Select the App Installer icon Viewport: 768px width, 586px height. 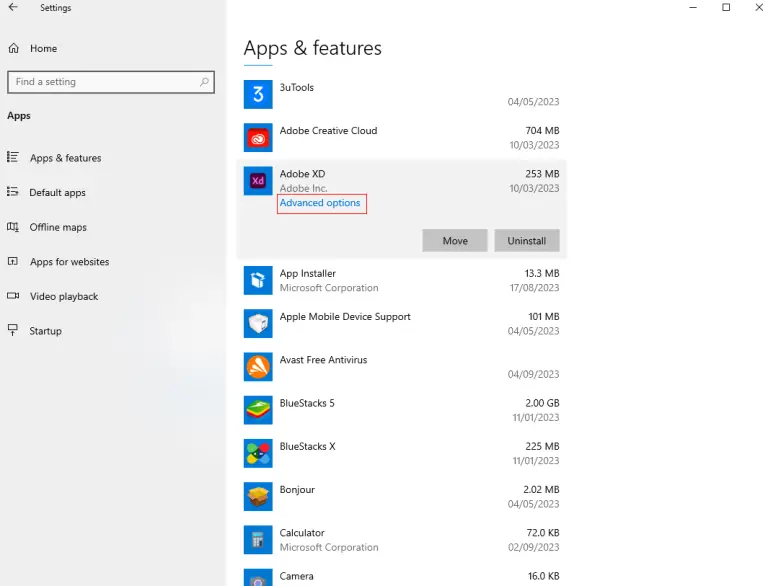click(x=258, y=281)
